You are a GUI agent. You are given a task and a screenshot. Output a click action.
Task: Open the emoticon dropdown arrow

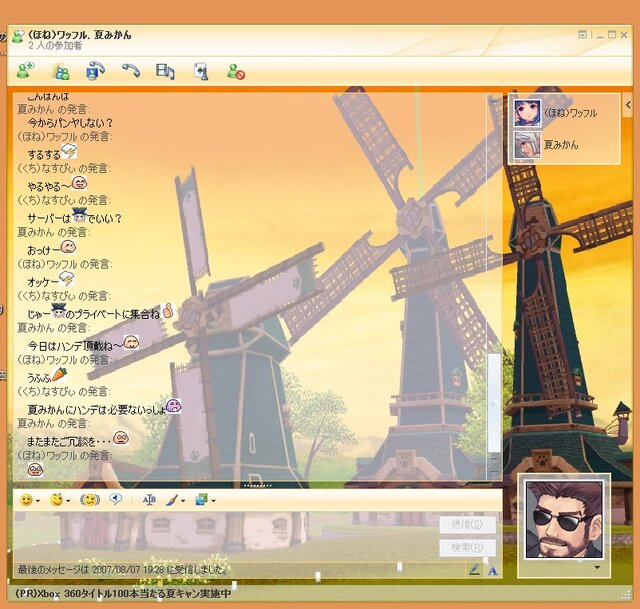(x=38, y=501)
